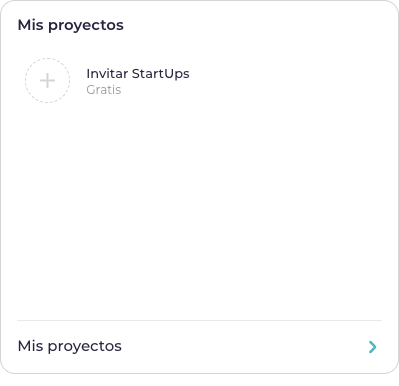Open Invitar StartUps option
The image size is (399, 386).
click(138, 74)
